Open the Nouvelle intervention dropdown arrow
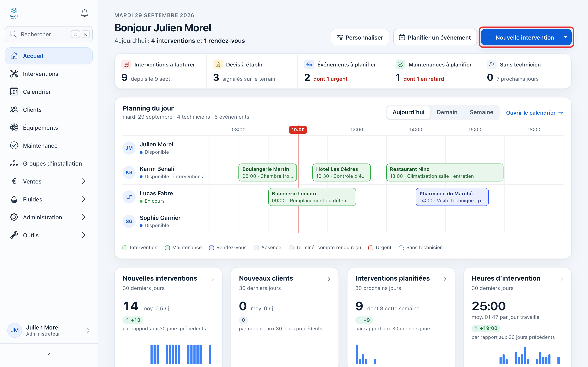The height and width of the screenshot is (367, 588). click(x=566, y=37)
